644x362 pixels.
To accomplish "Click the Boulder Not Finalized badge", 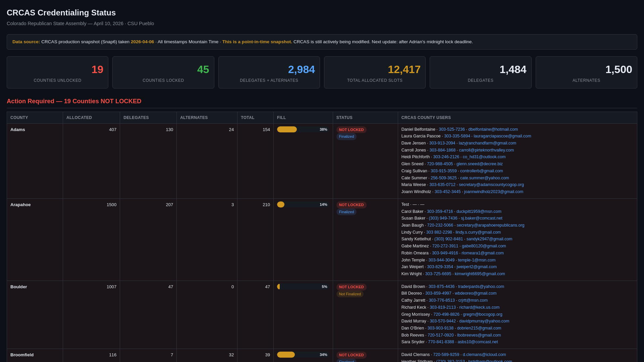I will (x=350, y=294).
